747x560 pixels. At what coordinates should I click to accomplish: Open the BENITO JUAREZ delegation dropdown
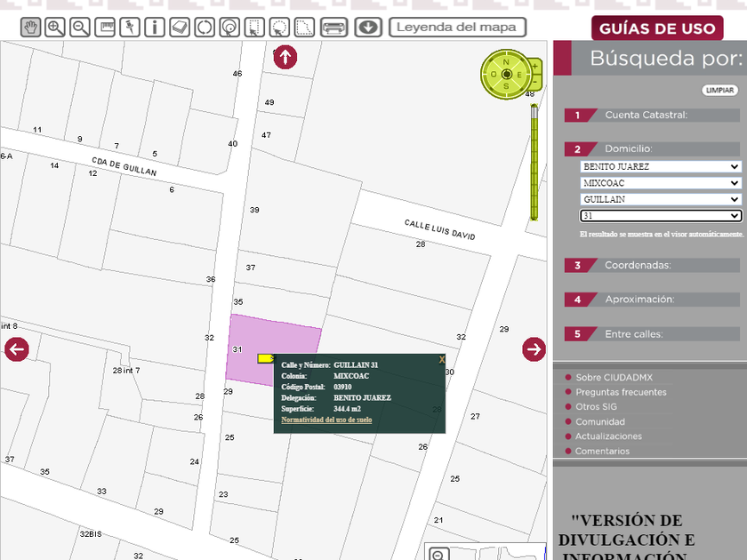pos(660,166)
